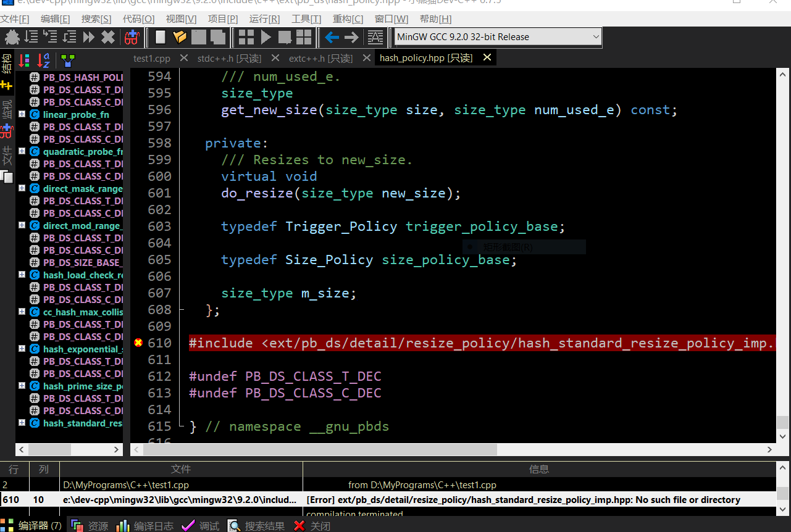The width and height of the screenshot is (791, 532).
Task: Open the 搜索结果 search results tab
Action: click(x=257, y=526)
